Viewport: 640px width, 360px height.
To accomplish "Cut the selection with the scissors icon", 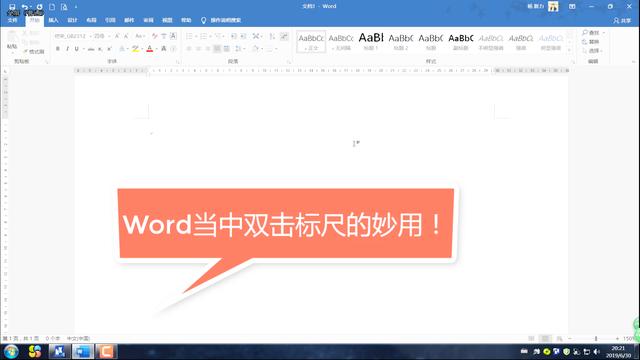I will point(25,33).
